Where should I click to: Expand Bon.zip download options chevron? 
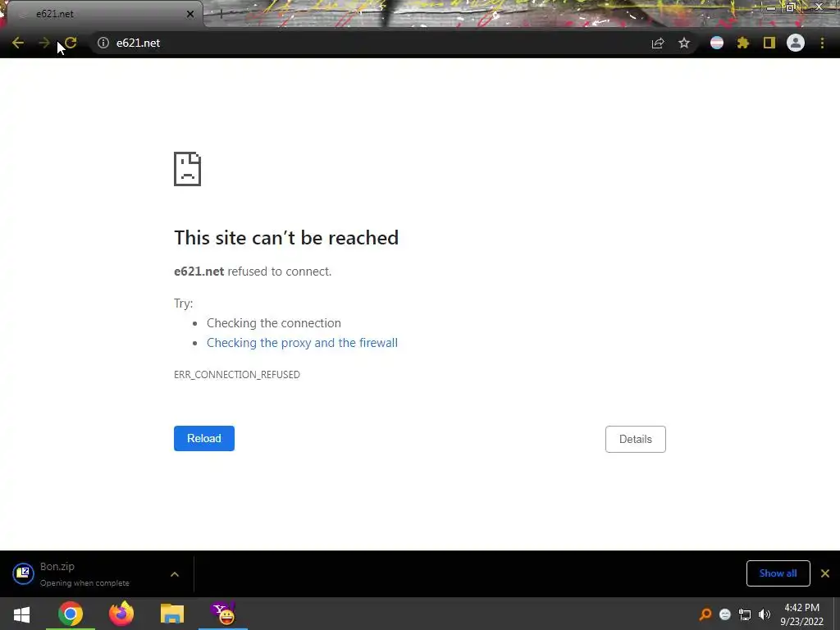(175, 574)
